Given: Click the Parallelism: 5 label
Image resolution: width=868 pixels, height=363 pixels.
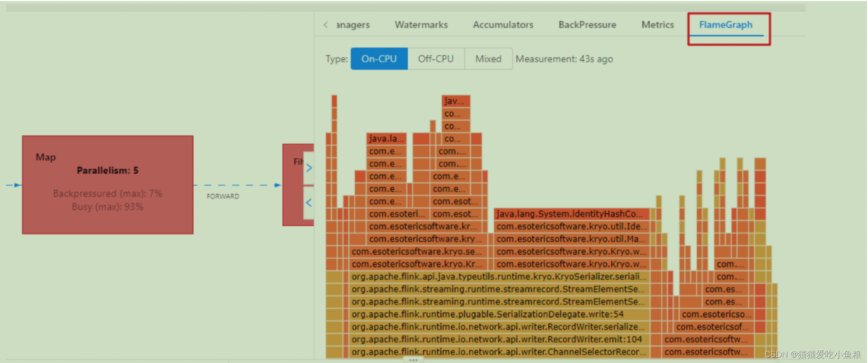Looking at the screenshot, I should pyautogui.click(x=107, y=171).
